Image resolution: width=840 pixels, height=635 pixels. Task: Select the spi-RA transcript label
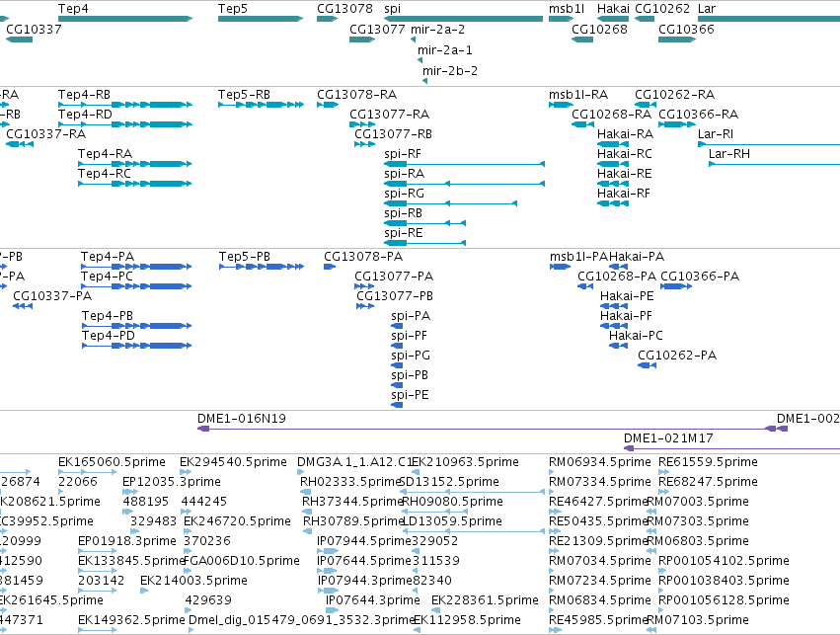tap(405, 174)
